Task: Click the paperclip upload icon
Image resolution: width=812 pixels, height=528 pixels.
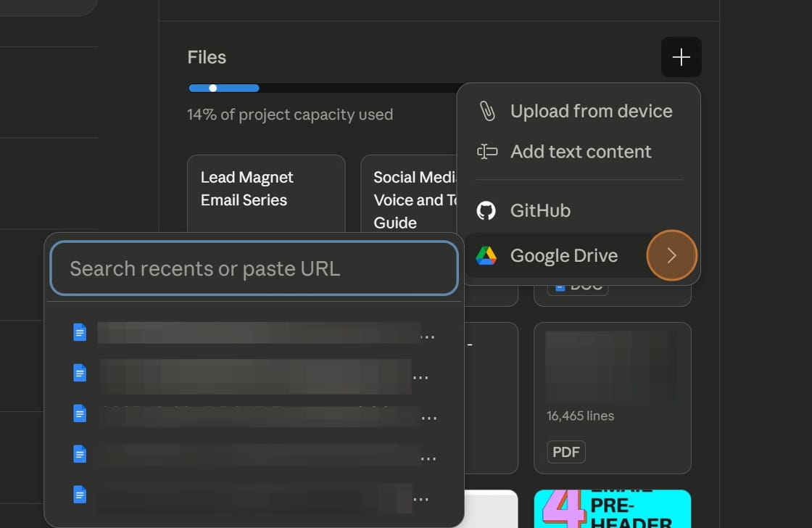Action: coord(486,110)
